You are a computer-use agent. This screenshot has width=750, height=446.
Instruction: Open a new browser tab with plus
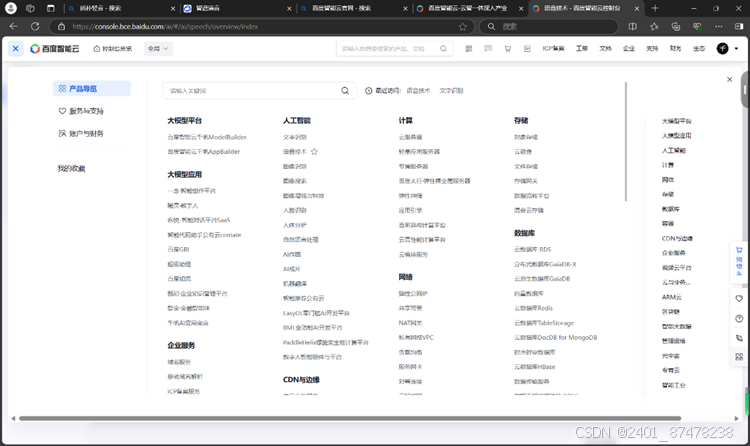point(655,8)
